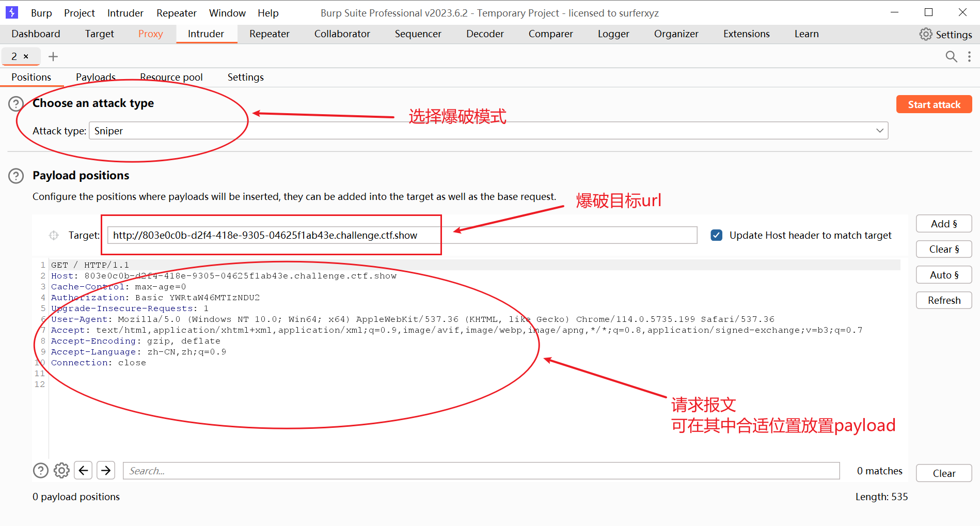Click the target crosshair icon beside Target
Screen dimensions: 980x526
54,236
